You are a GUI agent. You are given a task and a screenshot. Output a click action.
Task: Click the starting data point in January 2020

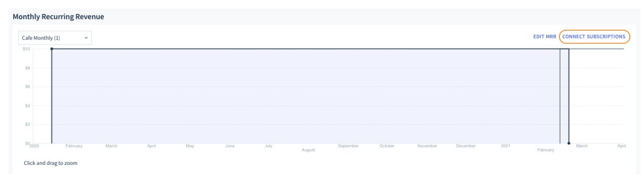52,49
